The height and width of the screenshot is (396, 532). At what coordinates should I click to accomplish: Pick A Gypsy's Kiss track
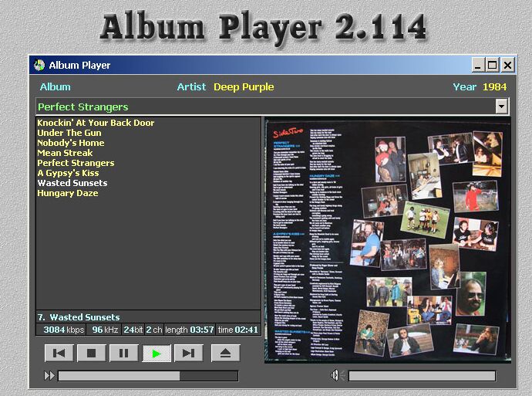click(68, 173)
